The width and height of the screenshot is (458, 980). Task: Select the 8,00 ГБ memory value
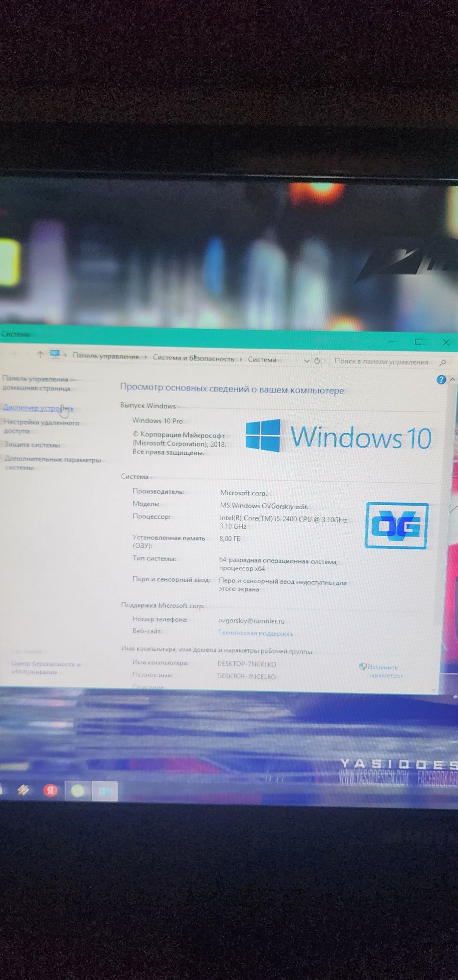pos(230,538)
